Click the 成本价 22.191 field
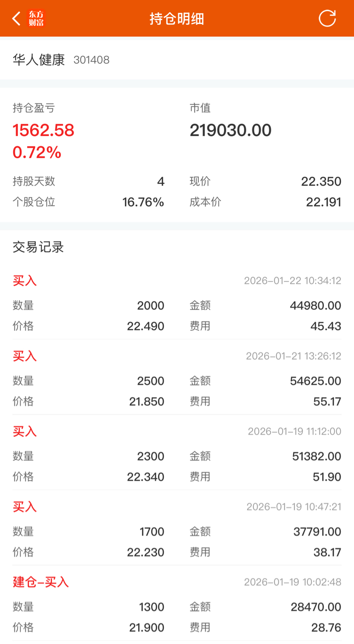This screenshot has width=354, height=644. [x=265, y=202]
